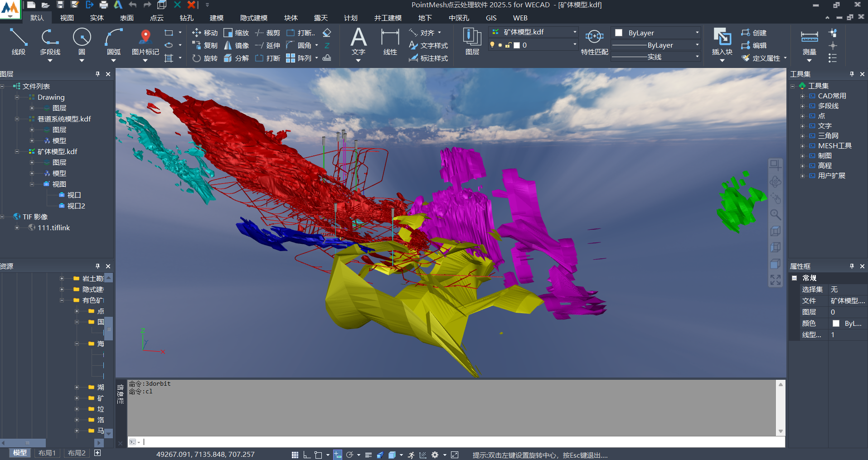Expand the MESH工具 toolset node
This screenshot has height=460, width=868.
pos(802,145)
